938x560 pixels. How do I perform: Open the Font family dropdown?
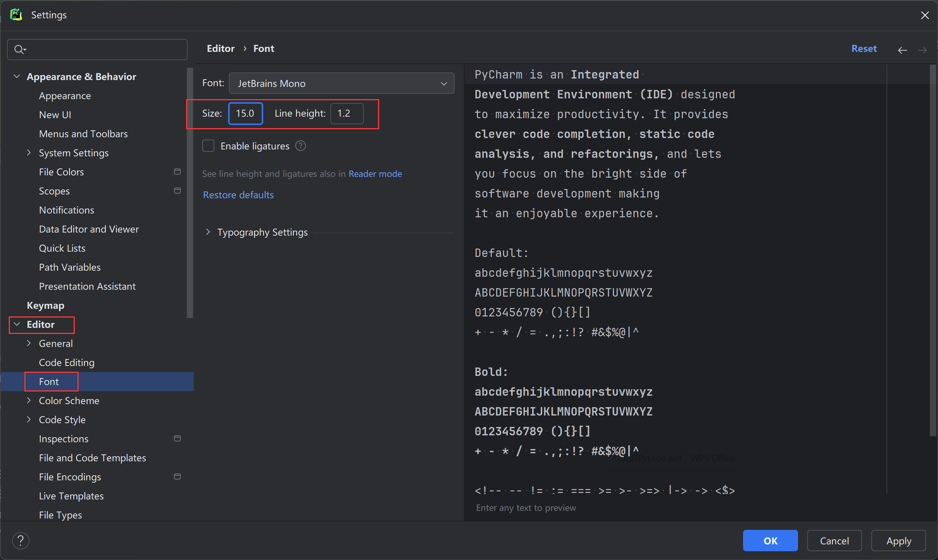pyautogui.click(x=341, y=83)
